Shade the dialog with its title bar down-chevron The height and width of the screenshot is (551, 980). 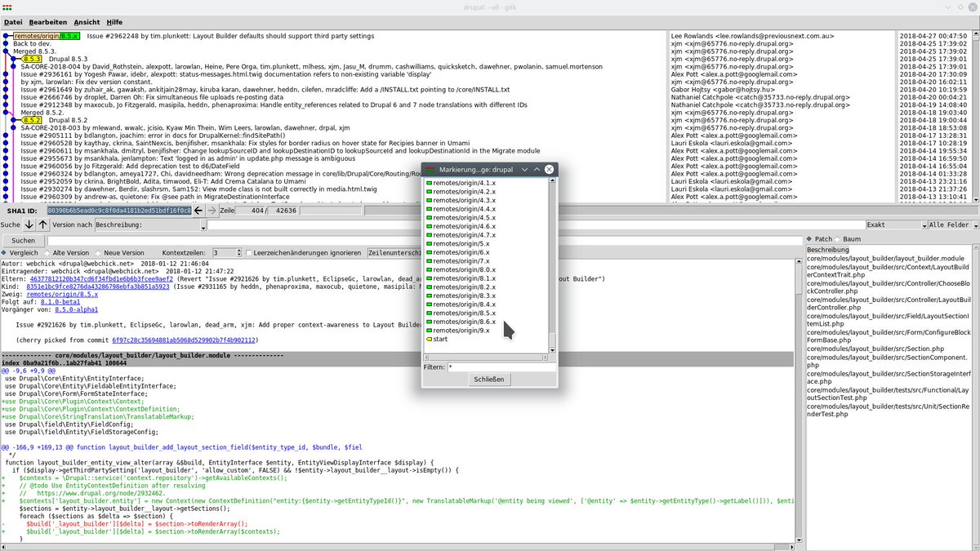[525, 169]
